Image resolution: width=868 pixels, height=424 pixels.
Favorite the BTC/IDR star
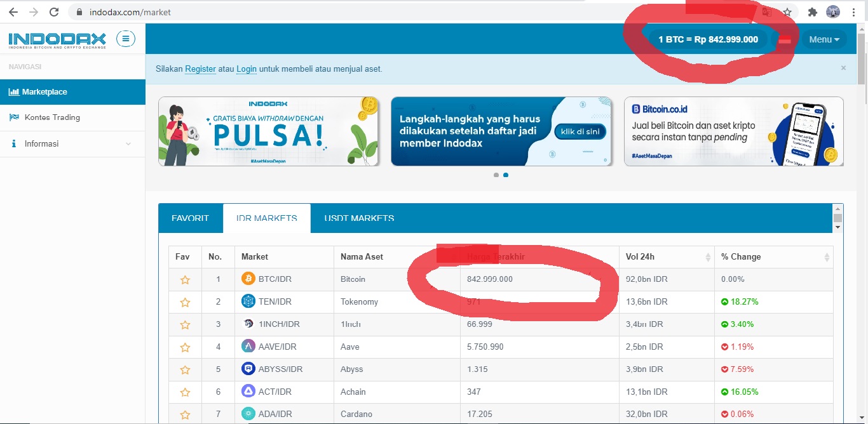[x=185, y=280]
